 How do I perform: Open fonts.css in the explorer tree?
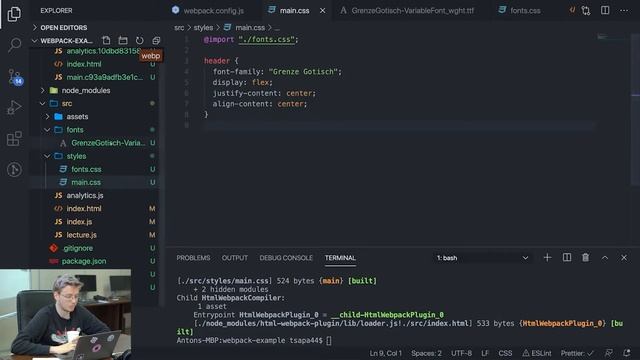tap(86, 169)
